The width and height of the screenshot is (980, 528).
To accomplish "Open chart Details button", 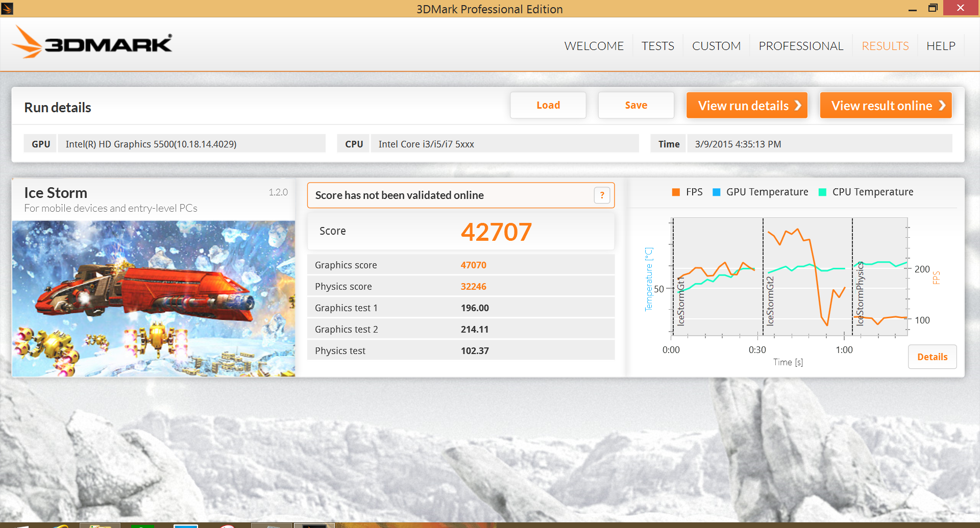I will pyautogui.click(x=932, y=357).
